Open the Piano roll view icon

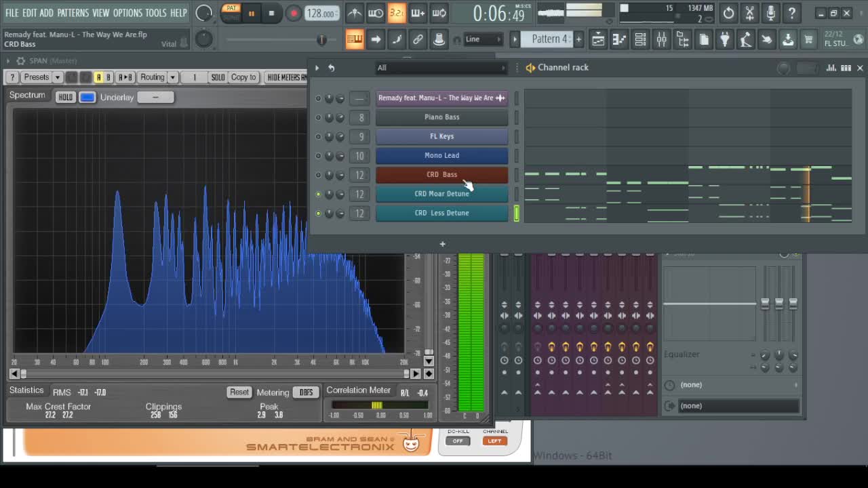(619, 40)
